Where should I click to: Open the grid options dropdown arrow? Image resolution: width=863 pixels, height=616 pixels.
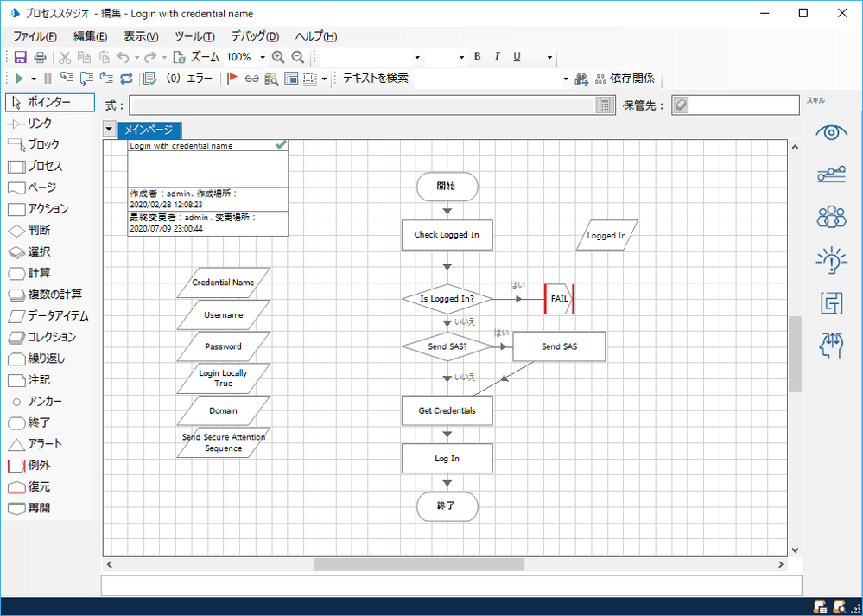click(324, 79)
